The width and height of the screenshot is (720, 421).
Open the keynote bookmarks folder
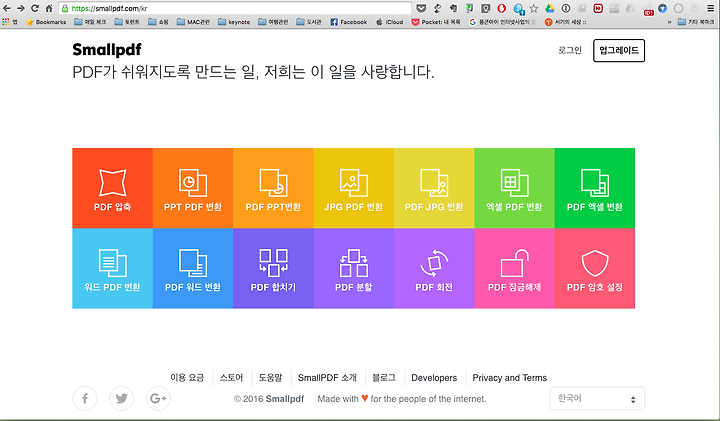click(234, 22)
